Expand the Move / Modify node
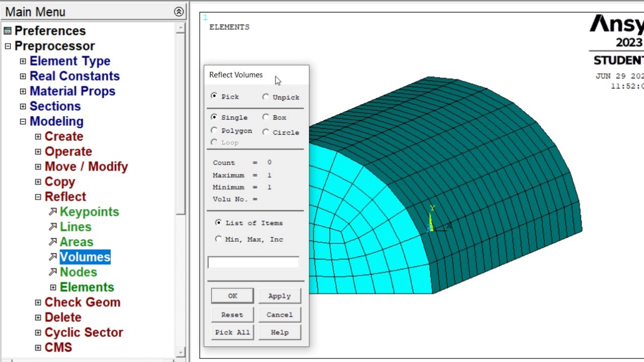This screenshot has width=644, height=362. click(x=38, y=167)
